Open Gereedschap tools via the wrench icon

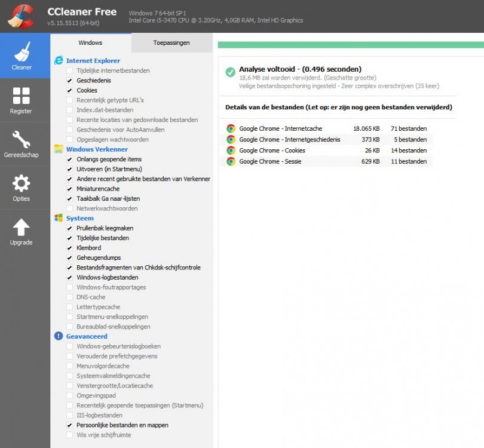(x=21, y=143)
